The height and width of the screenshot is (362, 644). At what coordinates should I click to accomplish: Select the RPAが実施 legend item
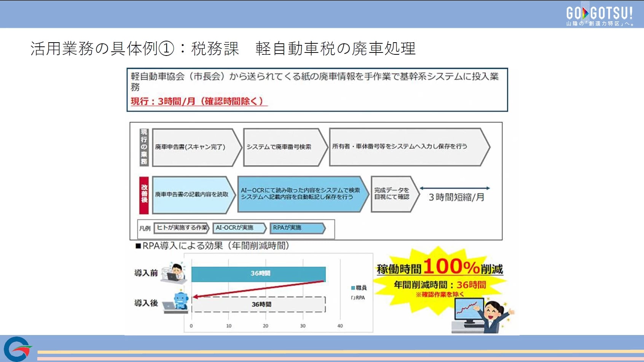point(296,228)
